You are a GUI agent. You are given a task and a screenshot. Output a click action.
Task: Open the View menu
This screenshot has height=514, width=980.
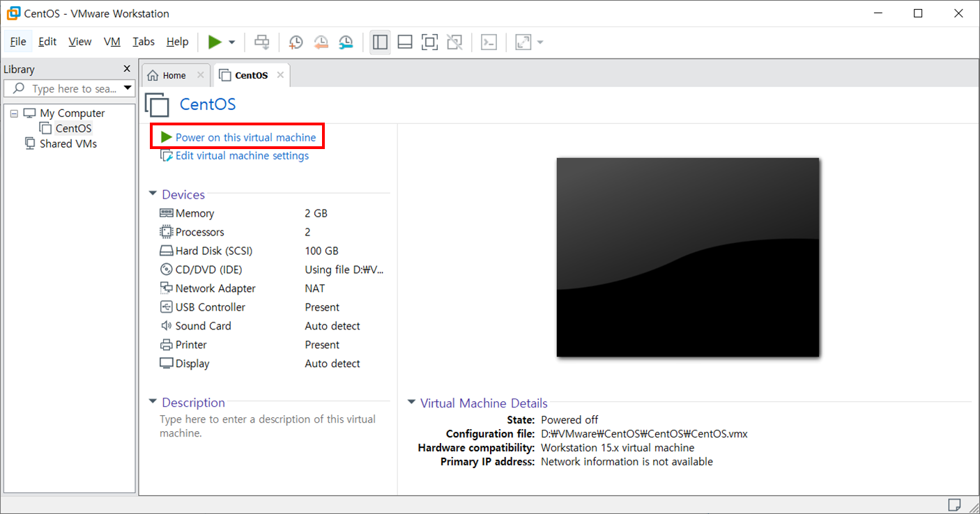click(80, 42)
